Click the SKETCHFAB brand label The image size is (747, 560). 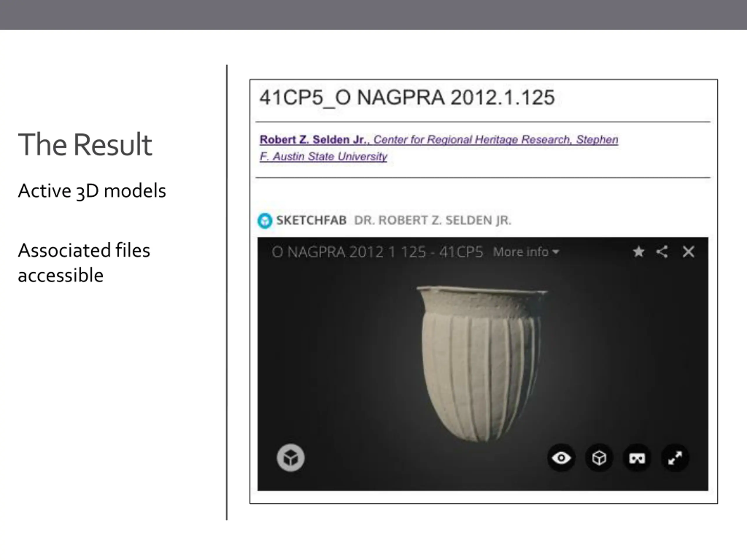pyautogui.click(x=311, y=220)
